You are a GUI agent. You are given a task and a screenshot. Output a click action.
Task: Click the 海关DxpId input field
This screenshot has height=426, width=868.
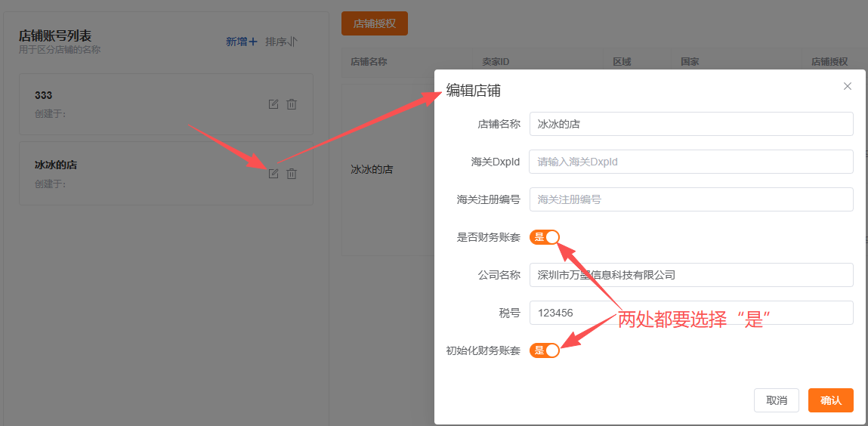(690, 162)
